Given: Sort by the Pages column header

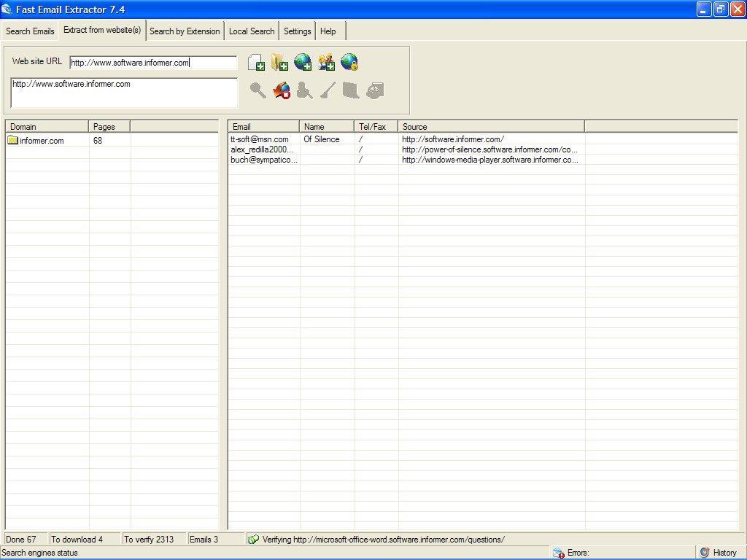Looking at the screenshot, I should [109, 127].
